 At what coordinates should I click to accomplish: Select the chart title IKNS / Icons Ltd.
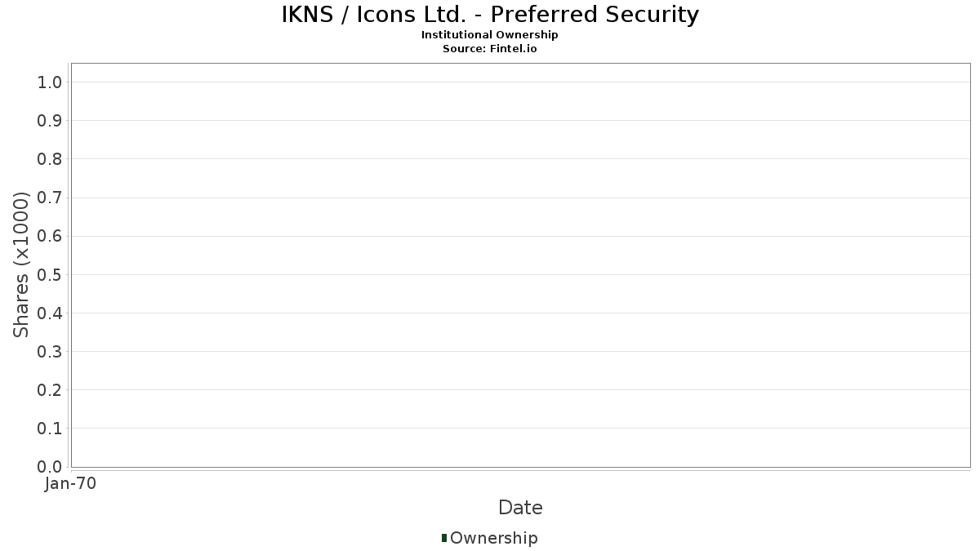490,15
